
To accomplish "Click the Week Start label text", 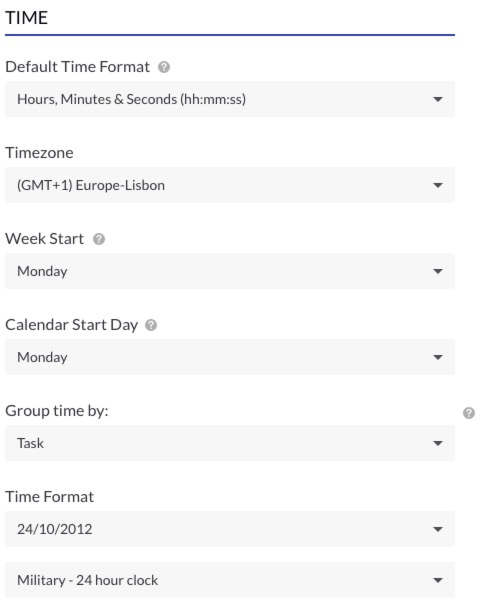I will [x=44, y=238].
